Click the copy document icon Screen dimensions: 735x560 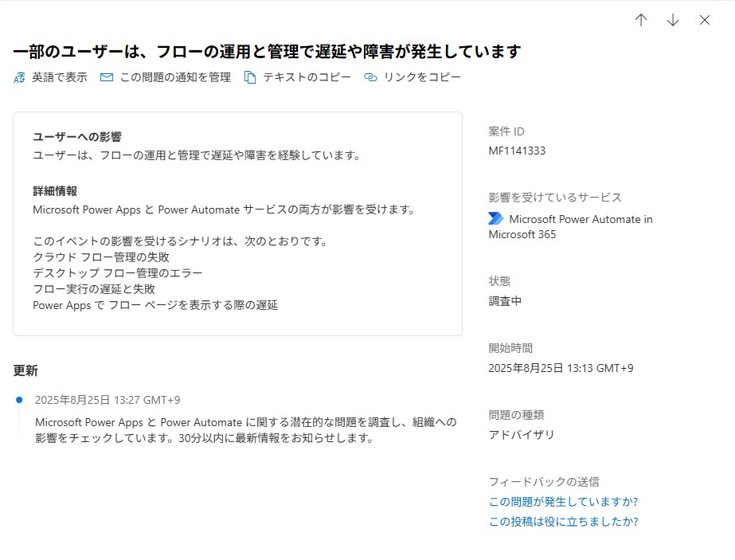click(x=250, y=77)
